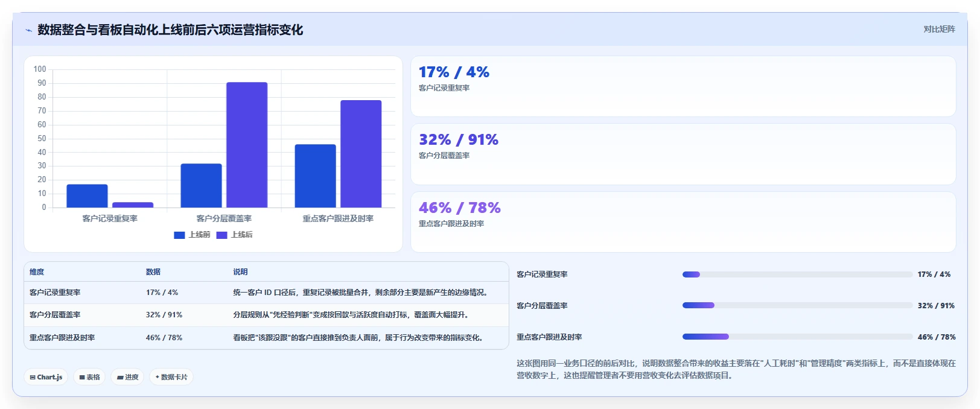The image size is (980, 409).
Task: Click the 上线前 bar for 客户分层覆盖率
Action: (201, 186)
